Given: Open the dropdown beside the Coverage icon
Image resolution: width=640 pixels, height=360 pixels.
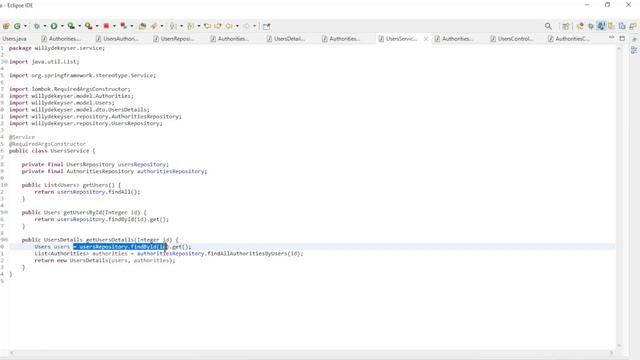Looking at the screenshot, I should point(80,26).
